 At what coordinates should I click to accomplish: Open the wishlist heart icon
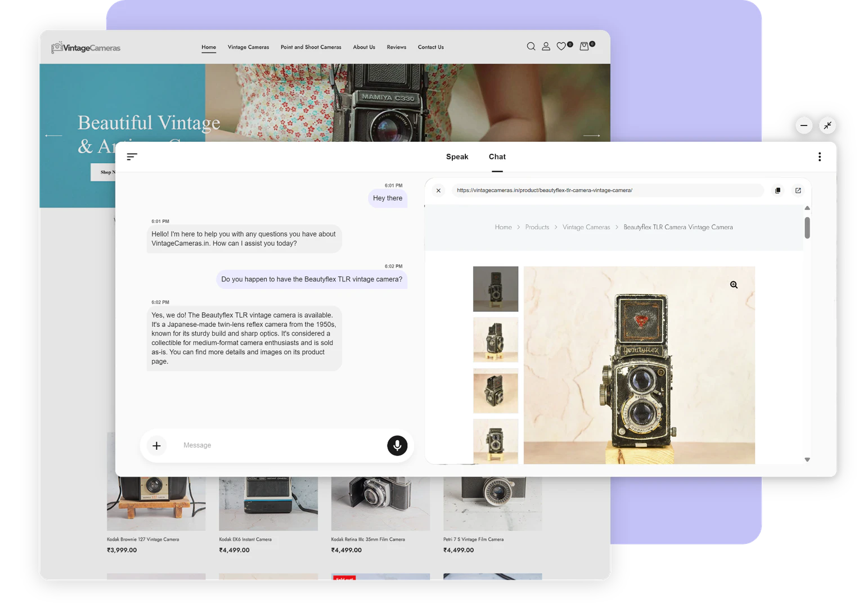pos(561,47)
